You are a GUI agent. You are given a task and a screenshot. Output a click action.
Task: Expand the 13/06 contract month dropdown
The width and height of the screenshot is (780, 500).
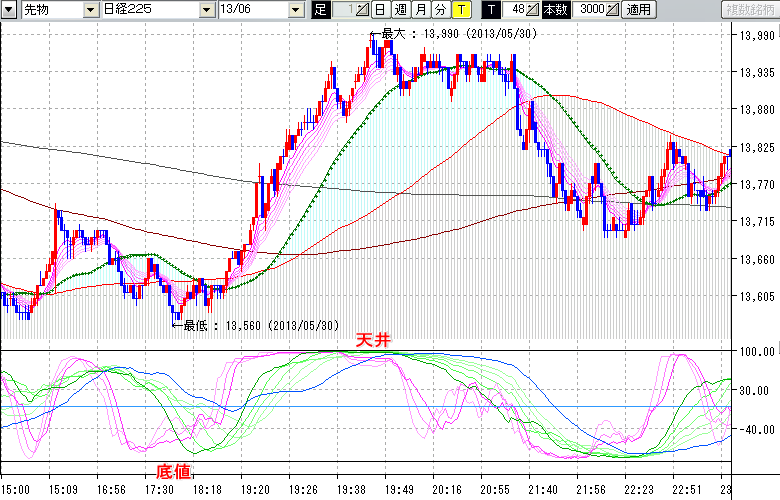(295, 10)
